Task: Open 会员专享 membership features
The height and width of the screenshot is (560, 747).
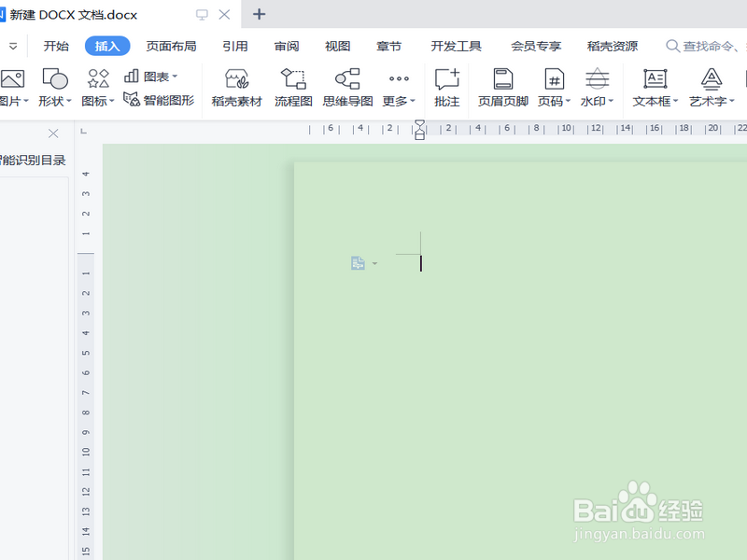Action: tap(537, 45)
